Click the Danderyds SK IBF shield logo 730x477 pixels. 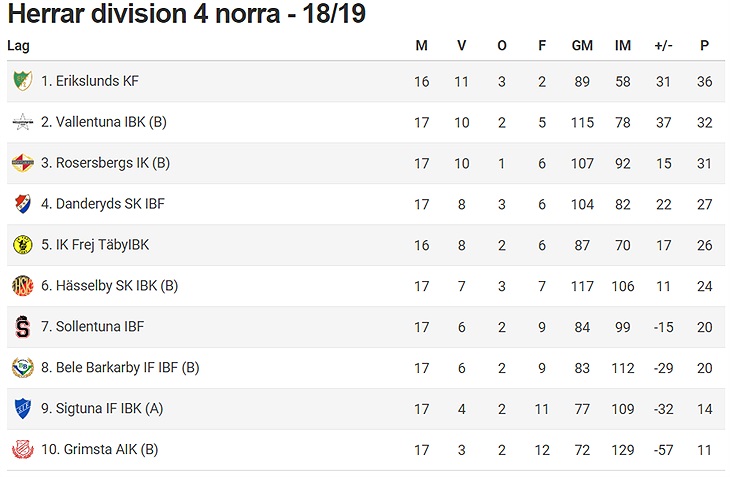(x=22, y=204)
